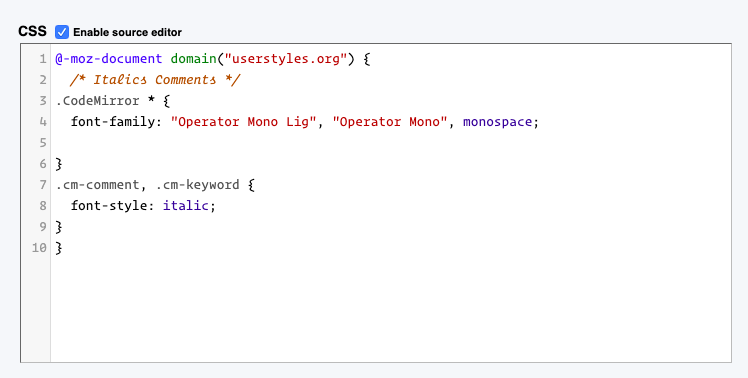Viewport: 748px width, 378px height.
Task: Click the closing brace on line 9
Action: tap(59, 227)
